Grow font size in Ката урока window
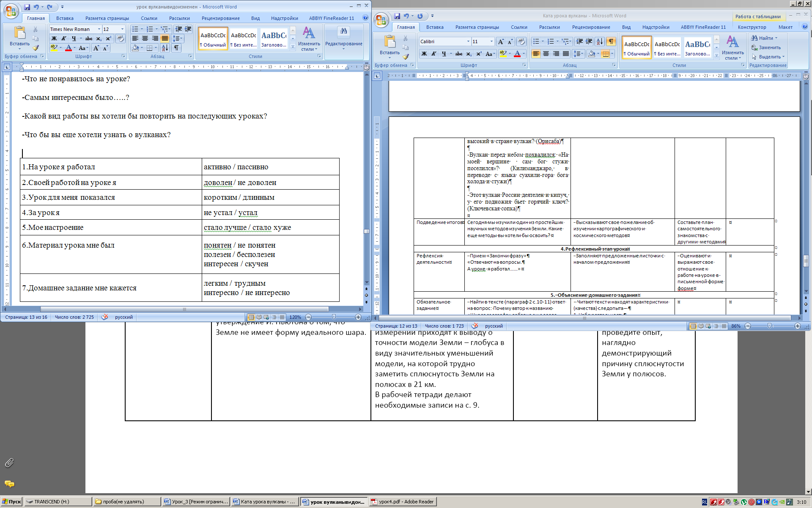This screenshot has width=812, height=508. tap(501, 41)
